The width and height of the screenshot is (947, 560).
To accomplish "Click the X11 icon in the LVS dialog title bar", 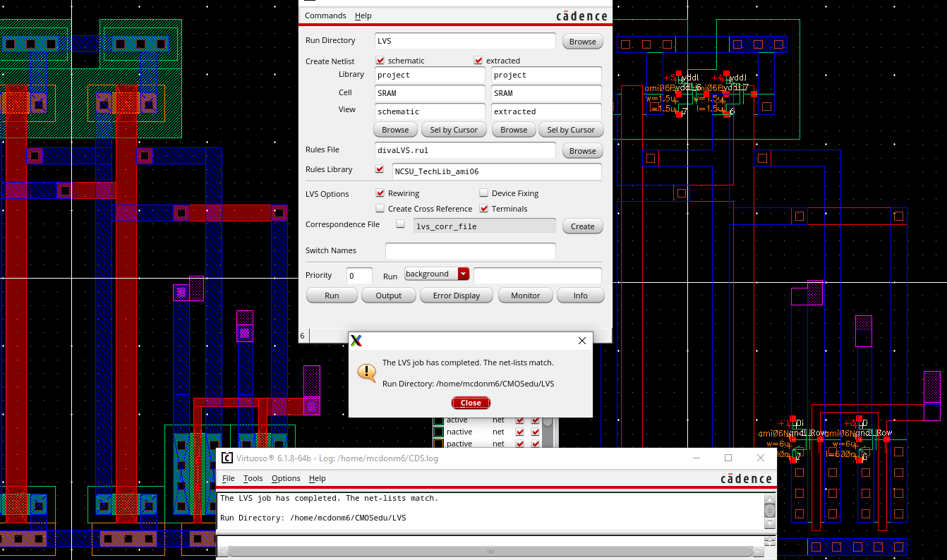I will [x=356, y=341].
